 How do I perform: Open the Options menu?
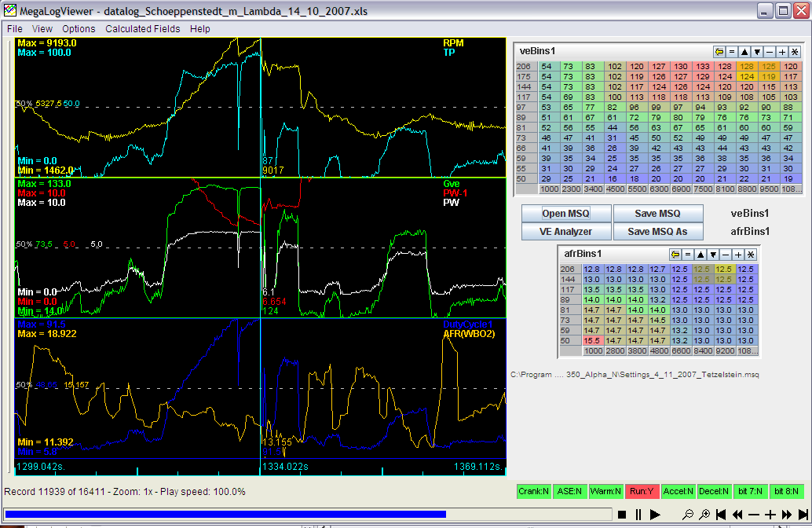click(79, 29)
